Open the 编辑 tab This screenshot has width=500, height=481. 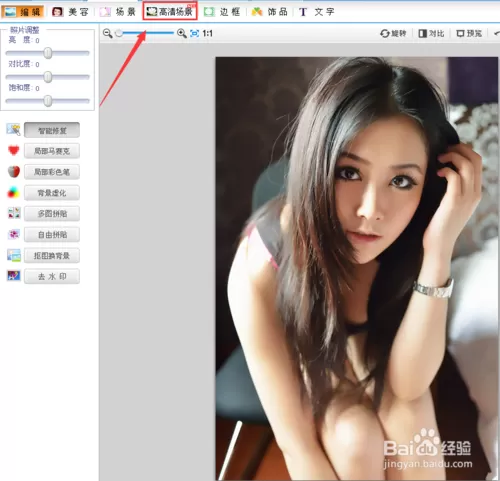click(23, 12)
